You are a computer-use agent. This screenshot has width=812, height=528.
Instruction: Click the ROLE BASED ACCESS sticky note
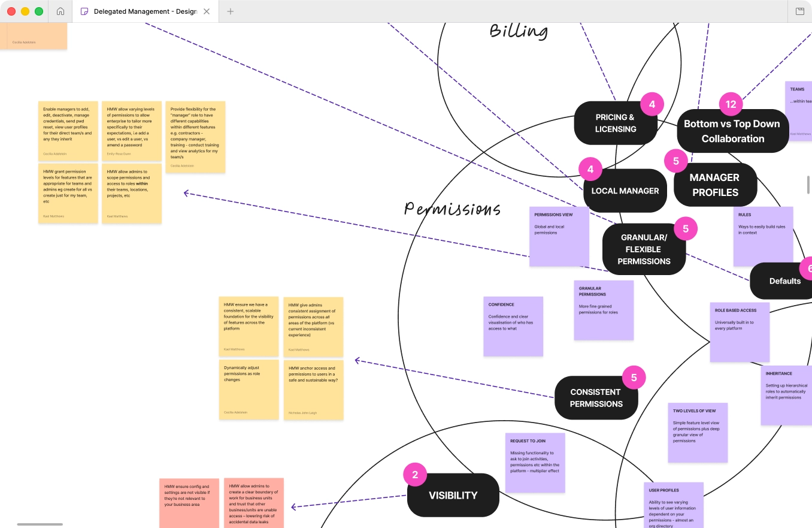coord(740,332)
